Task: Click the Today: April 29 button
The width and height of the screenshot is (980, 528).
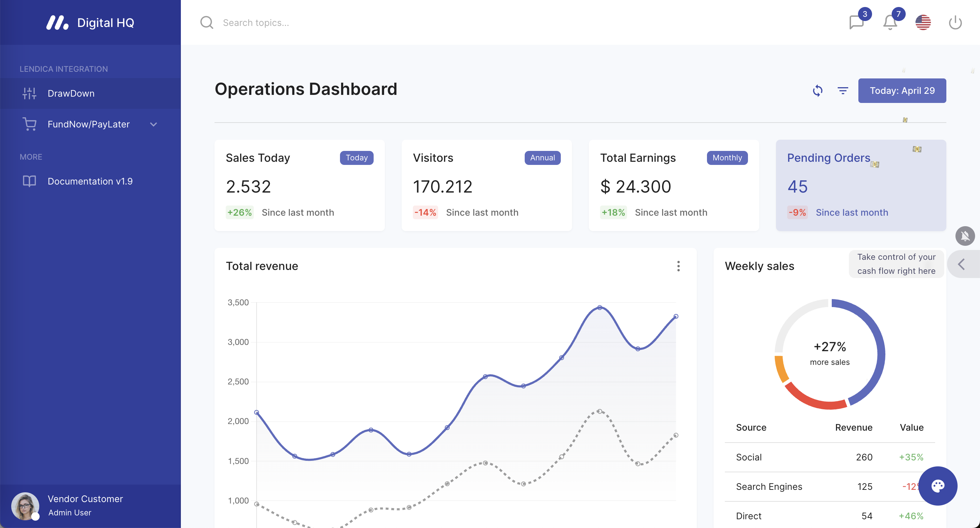Action: coord(901,90)
